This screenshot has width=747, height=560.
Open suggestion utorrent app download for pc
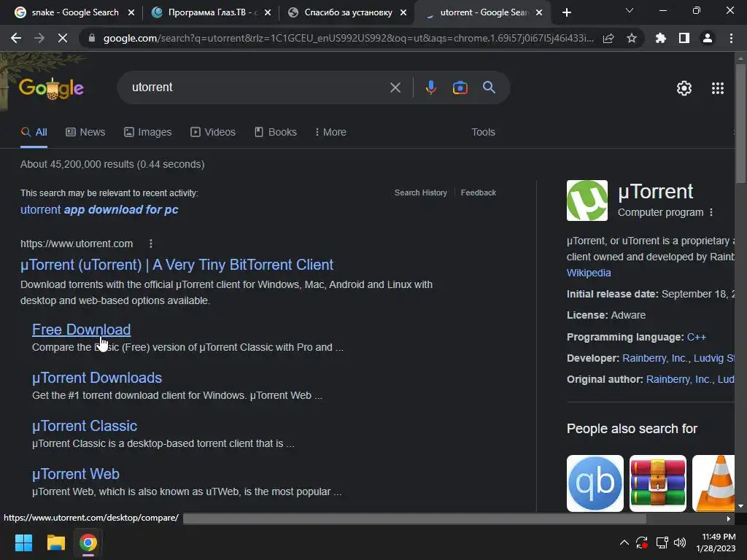[99, 209]
